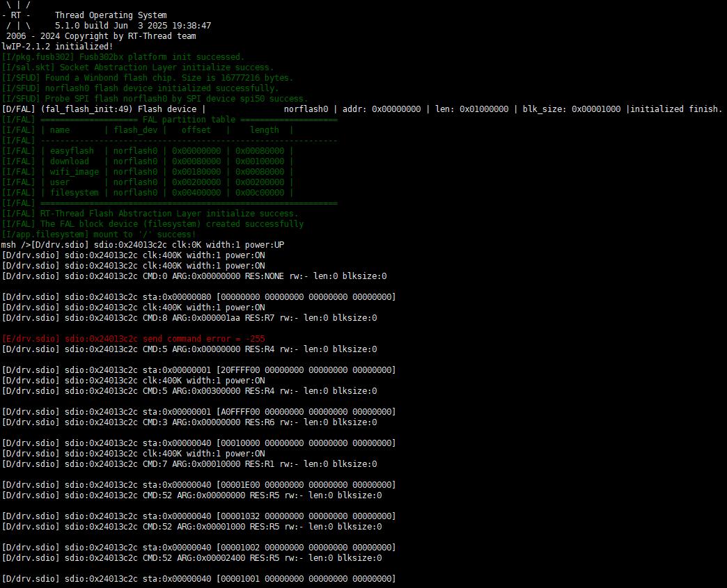Image resolution: width=727 pixels, height=588 pixels.
Task: Click 'Probe SPI flash norflash0 by SPI device' line
Action: point(155,99)
